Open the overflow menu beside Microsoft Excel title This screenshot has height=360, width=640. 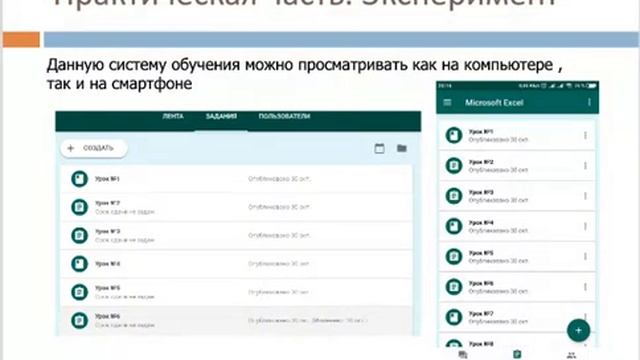coord(589,102)
